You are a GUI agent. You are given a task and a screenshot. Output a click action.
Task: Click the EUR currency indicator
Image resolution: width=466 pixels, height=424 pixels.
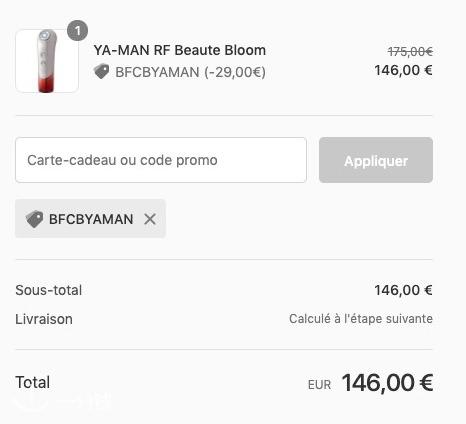(x=319, y=385)
